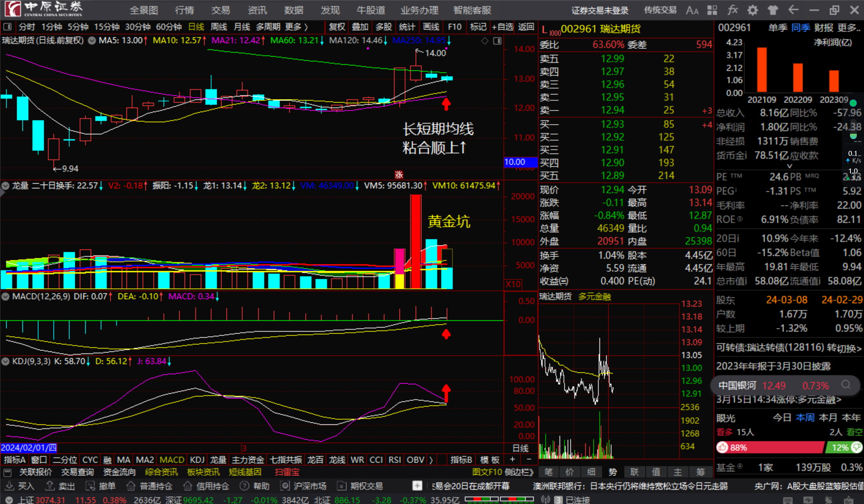This screenshot has height=504, width=864.
Task: Open the 可转债 瑞达转债 switch link
Action: [789, 348]
